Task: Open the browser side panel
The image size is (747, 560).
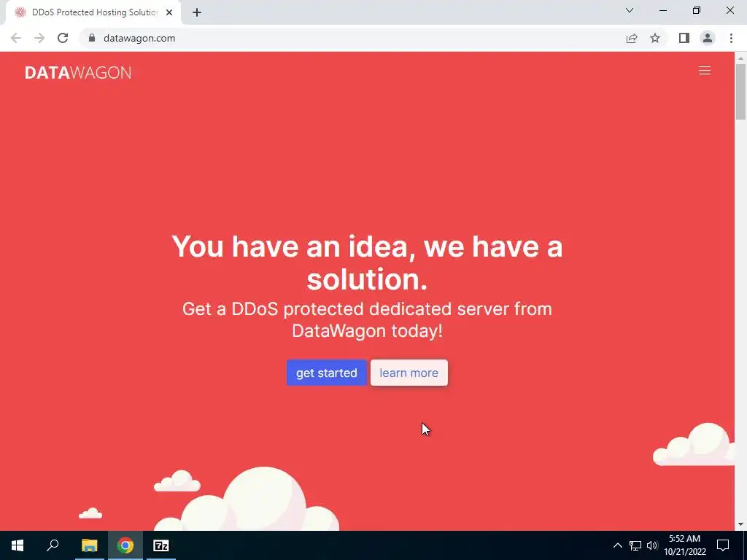Action: [684, 38]
